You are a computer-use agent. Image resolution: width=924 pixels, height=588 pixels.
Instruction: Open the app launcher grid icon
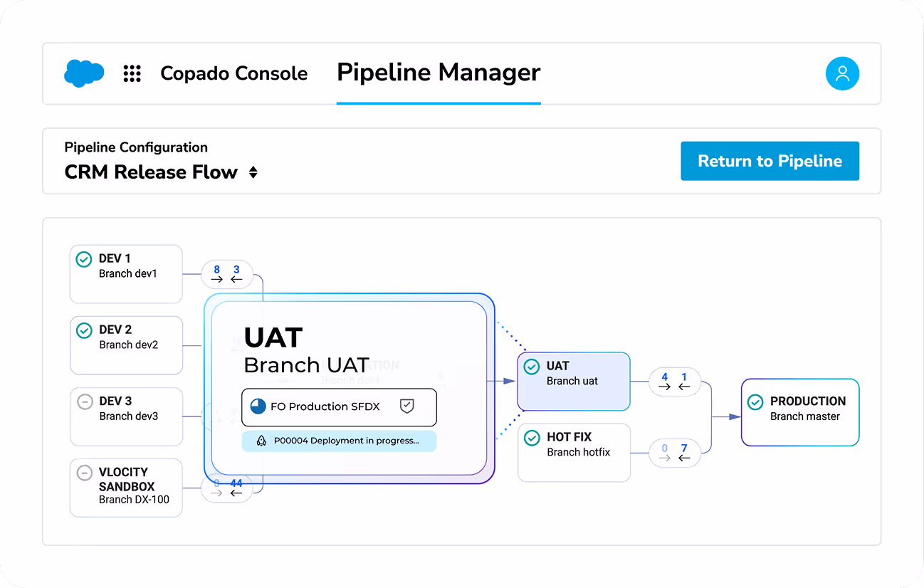click(x=132, y=73)
